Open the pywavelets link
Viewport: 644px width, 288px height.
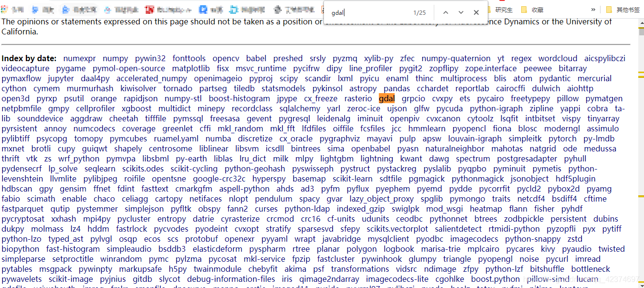pyautogui.click(x=21, y=279)
